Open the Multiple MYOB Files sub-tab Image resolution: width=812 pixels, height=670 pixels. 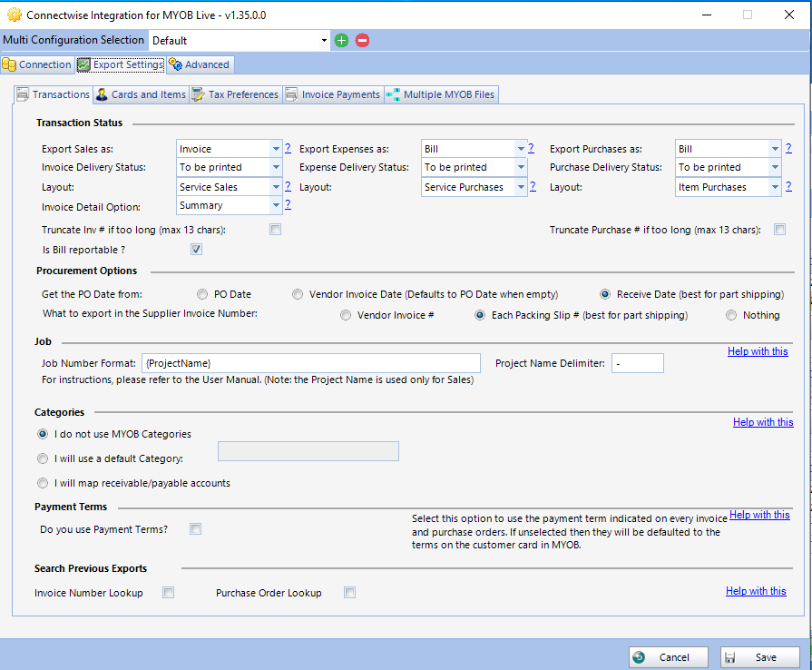click(x=442, y=94)
